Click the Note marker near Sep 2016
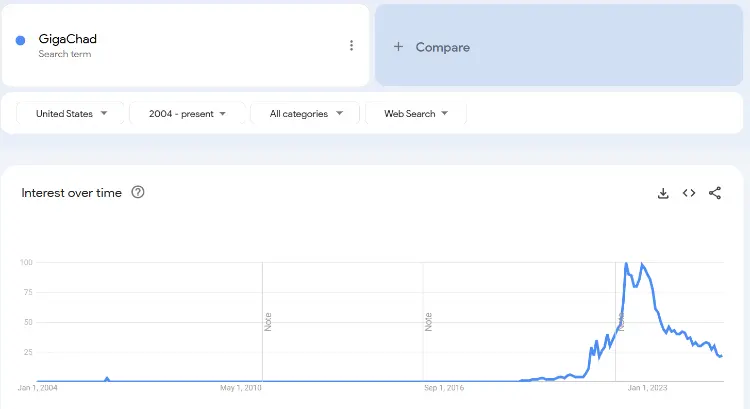 click(x=428, y=322)
